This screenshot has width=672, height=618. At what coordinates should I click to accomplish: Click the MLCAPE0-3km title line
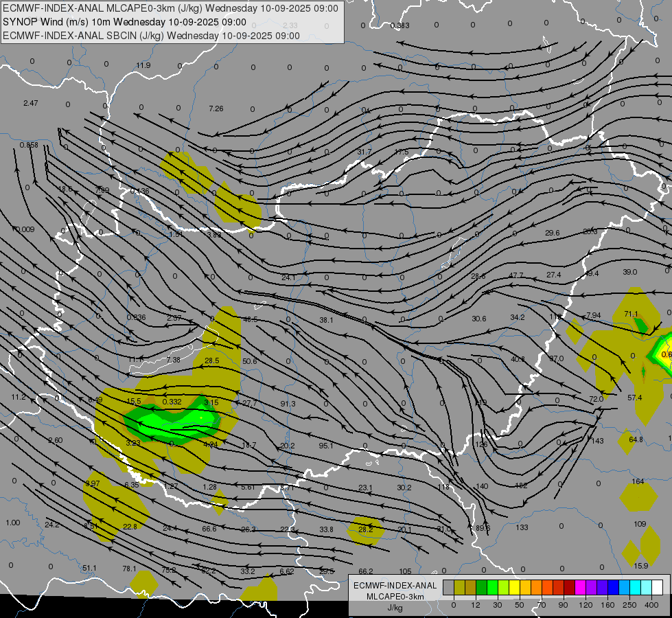pos(170,8)
